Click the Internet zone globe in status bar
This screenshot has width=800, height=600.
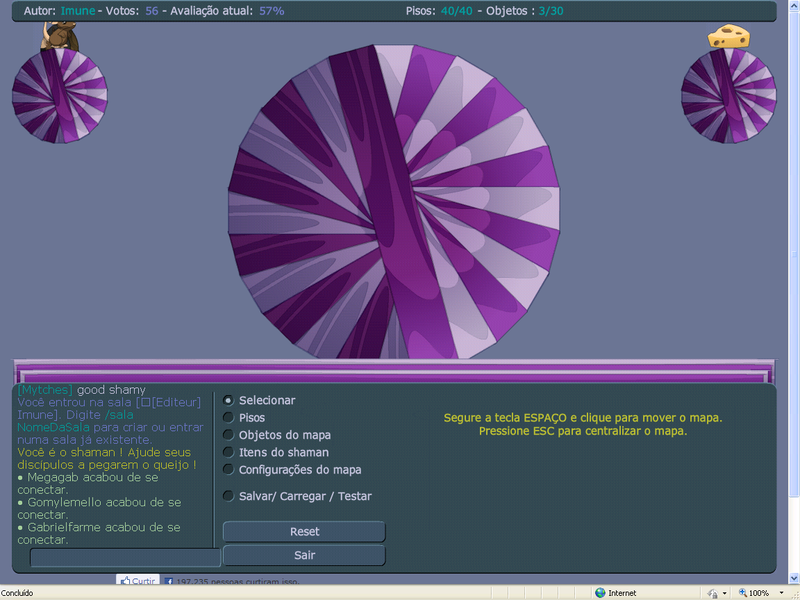[600, 591]
